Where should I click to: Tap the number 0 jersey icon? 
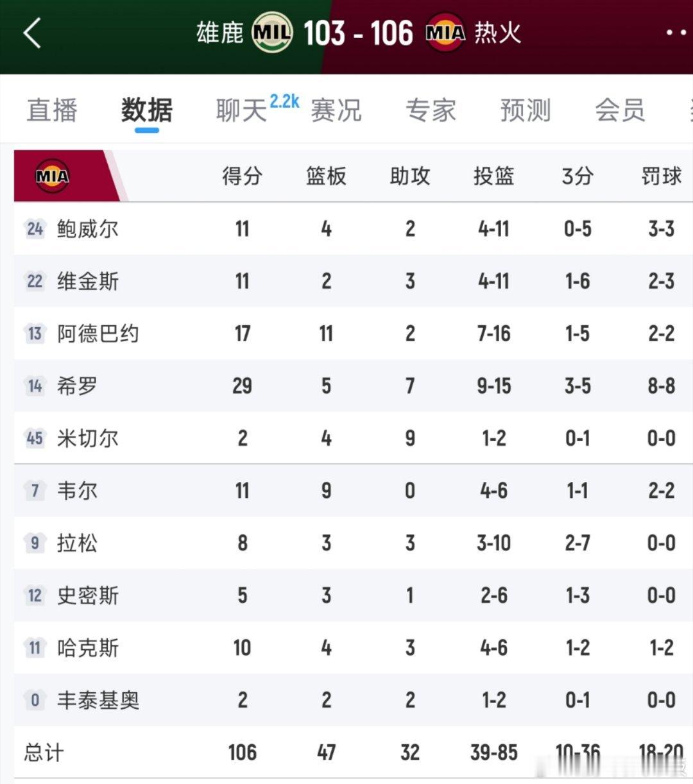pyautogui.click(x=35, y=700)
